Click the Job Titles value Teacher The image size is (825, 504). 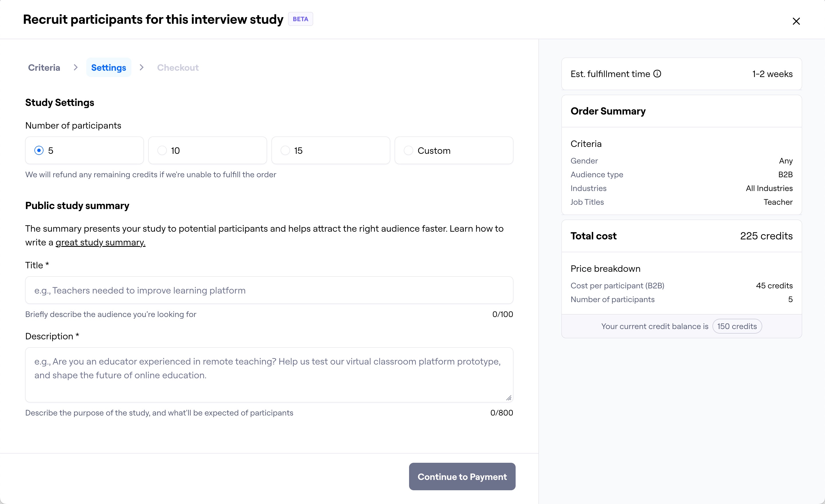pyautogui.click(x=778, y=202)
